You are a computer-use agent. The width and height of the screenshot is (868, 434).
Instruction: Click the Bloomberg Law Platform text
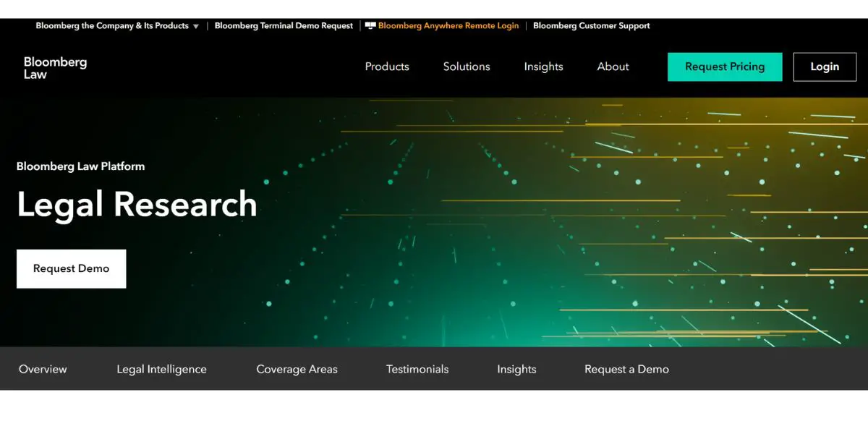coord(81,166)
